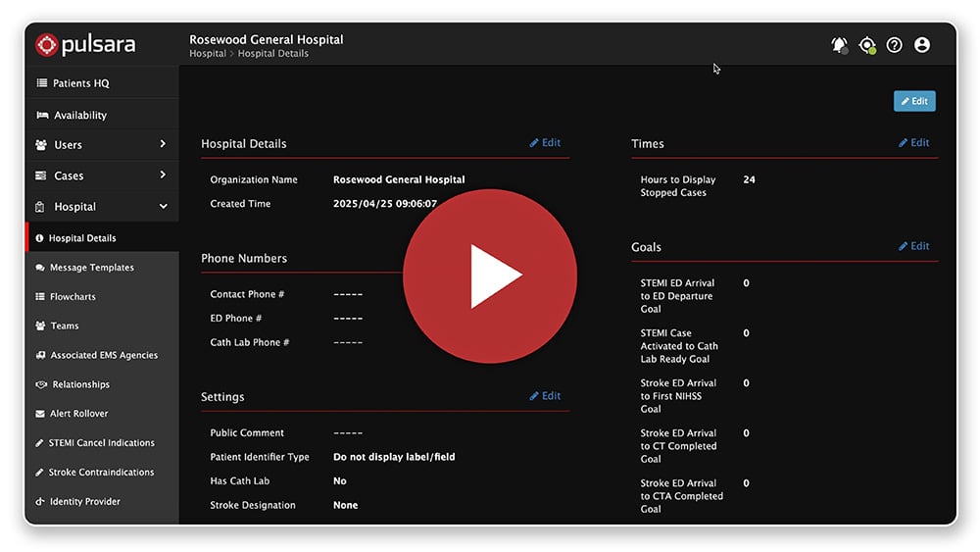
Task: Click the created time 2025/04/25 09:06:07
Action: pos(385,204)
